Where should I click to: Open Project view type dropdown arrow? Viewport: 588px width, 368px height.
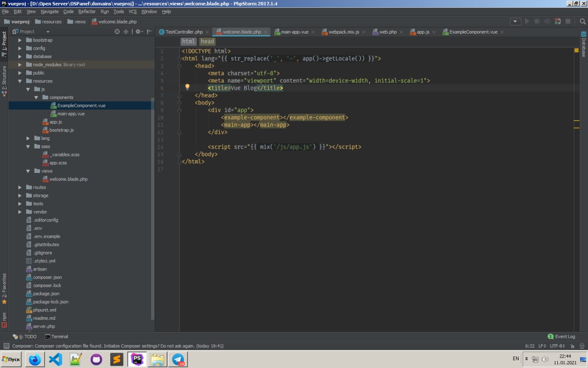[x=48, y=32]
